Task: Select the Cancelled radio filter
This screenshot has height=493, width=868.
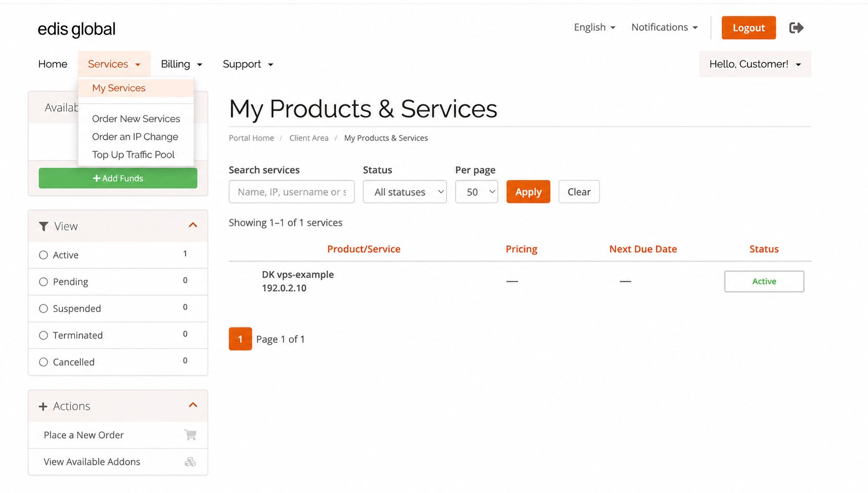Action: (x=43, y=362)
